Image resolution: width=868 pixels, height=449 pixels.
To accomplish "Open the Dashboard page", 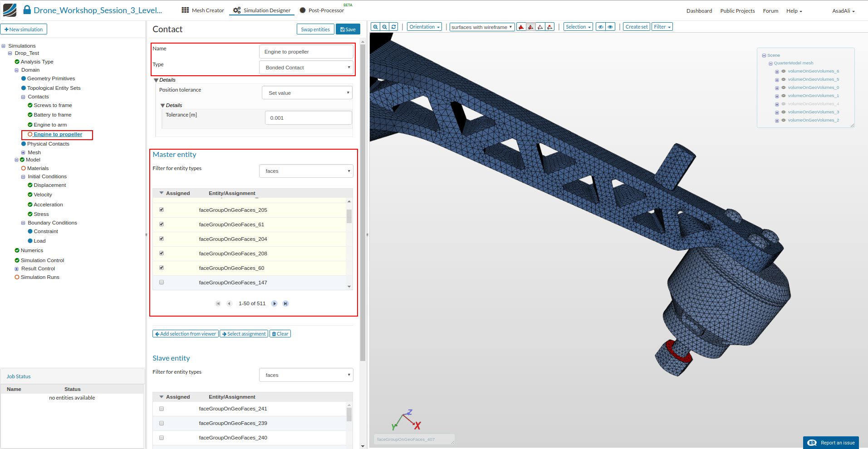I will (x=699, y=11).
